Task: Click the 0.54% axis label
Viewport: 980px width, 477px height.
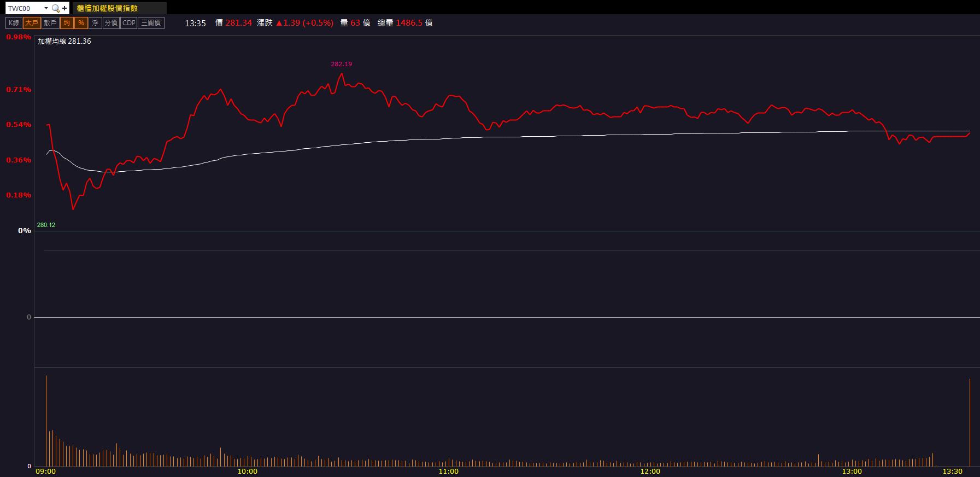Action: pos(19,125)
